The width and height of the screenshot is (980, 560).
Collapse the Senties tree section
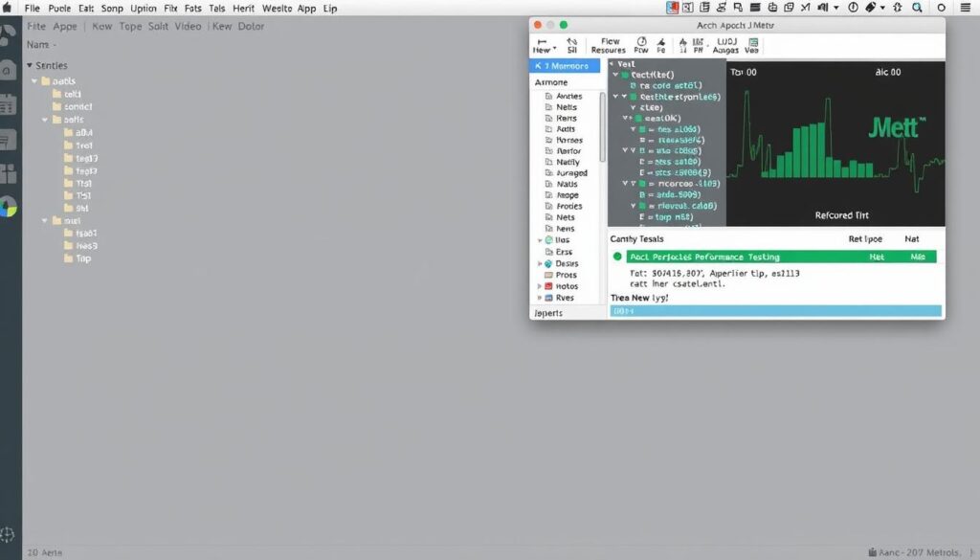click(x=30, y=65)
